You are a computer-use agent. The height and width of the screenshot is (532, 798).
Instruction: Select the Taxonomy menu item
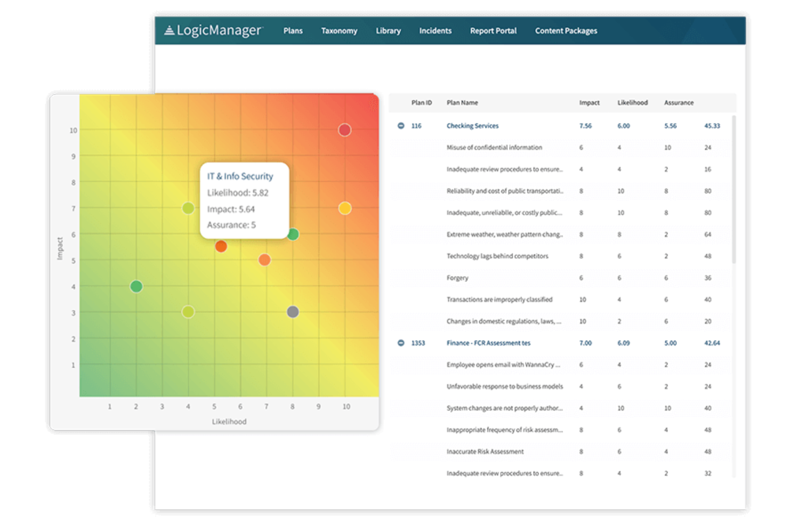339,31
